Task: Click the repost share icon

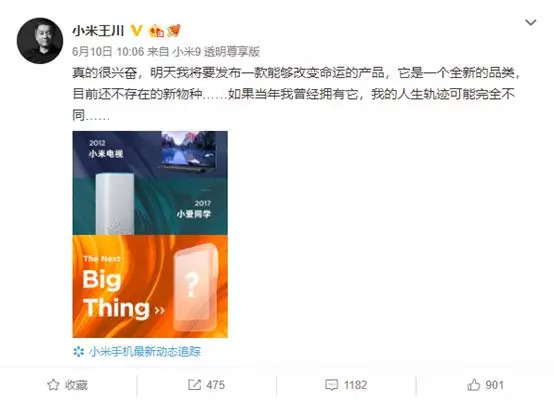Action: pos(194,385)
